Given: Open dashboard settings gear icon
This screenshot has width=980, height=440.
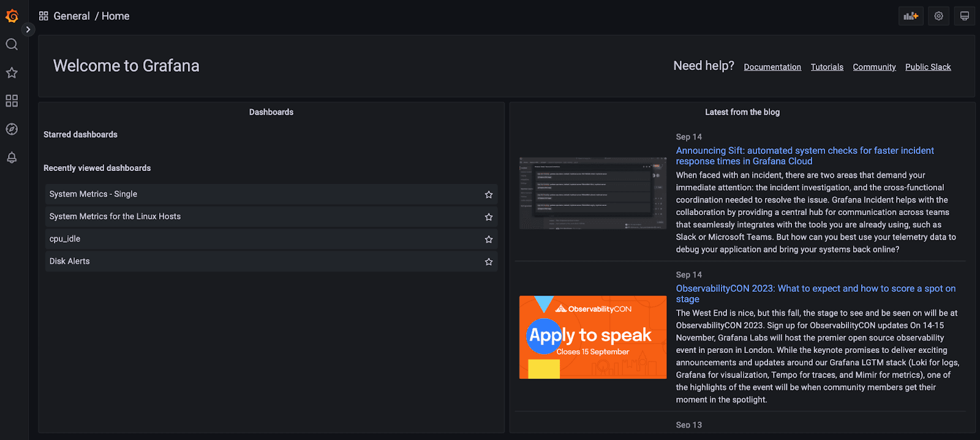Looking at the screenshot, I should (939, 16).
